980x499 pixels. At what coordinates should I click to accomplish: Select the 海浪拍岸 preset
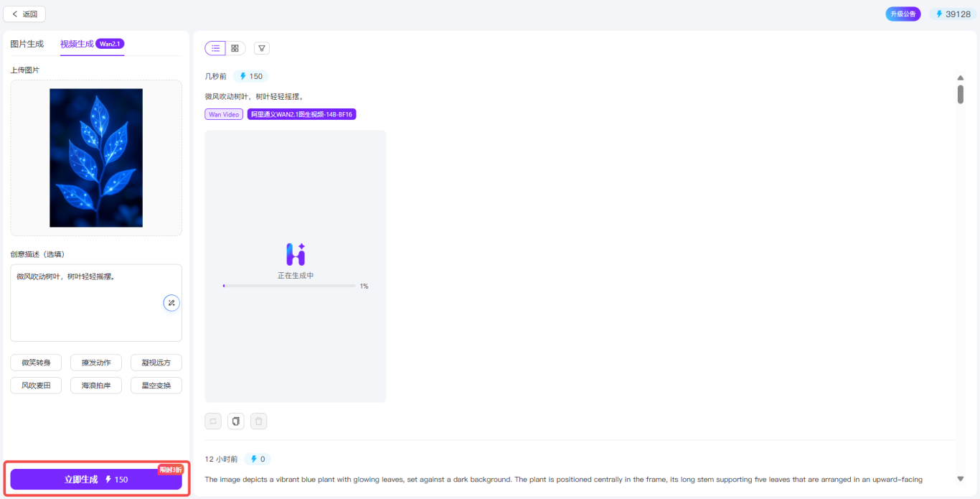[x=96, y=385]
